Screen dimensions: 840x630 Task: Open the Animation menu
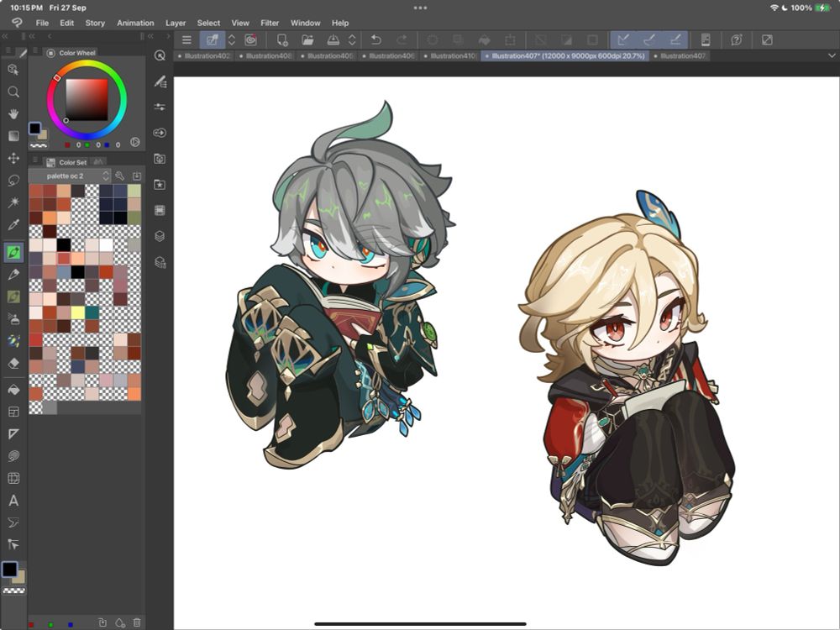point(135,23)
